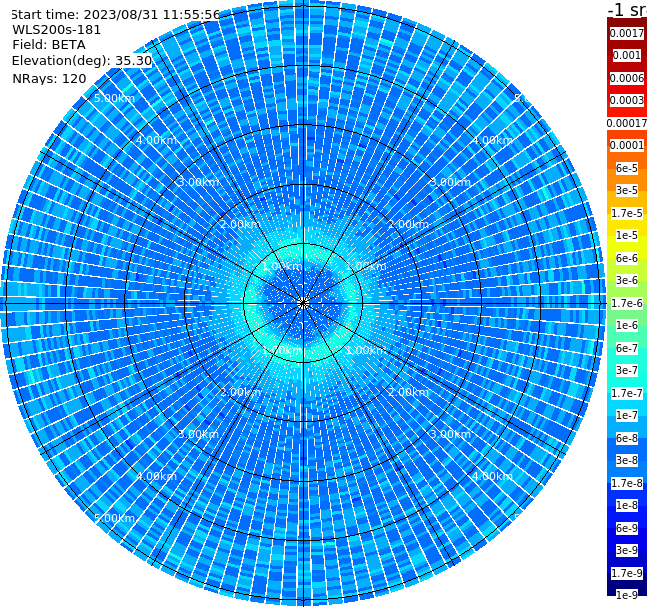
Task: Click the upper-left 5.00km range label
Action: pyautogui.click(x=114, y=98)
